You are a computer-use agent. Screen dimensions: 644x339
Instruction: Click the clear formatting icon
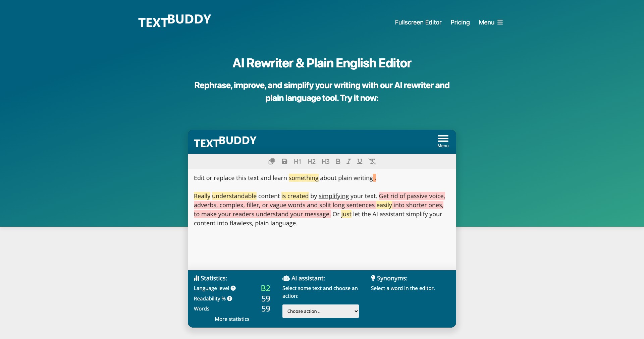tap(372, 162)
